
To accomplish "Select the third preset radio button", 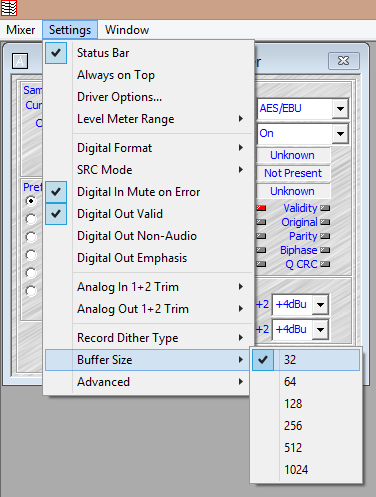I will click(x=31, y=237).
